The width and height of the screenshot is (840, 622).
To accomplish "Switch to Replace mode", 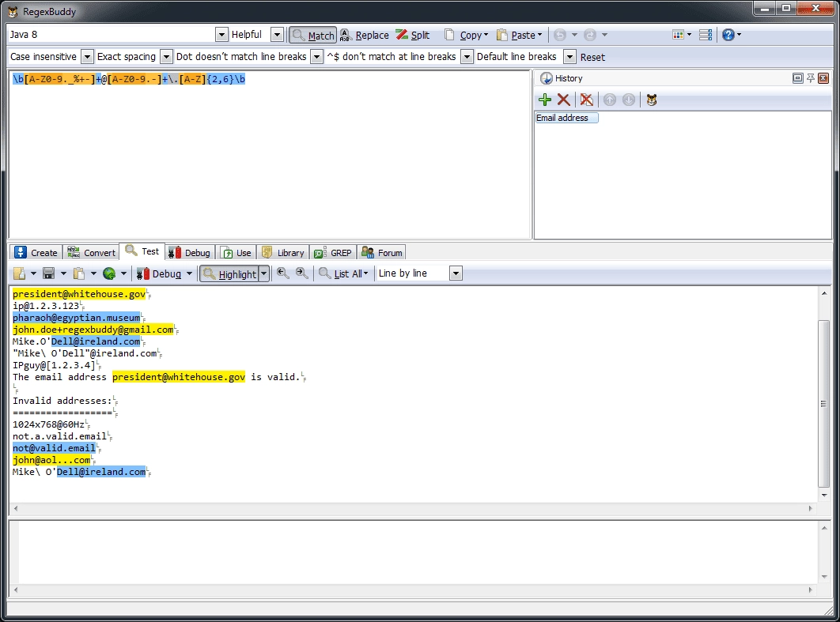I will tap(365, 35).
